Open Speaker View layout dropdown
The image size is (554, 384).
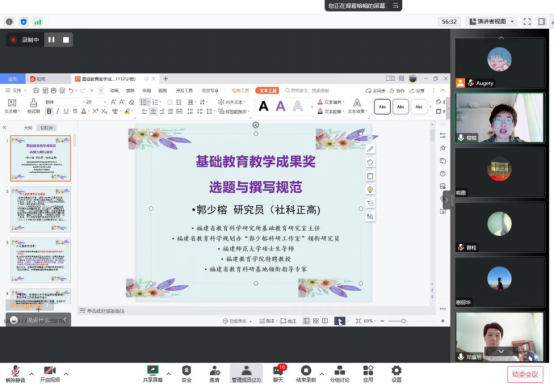[x=491, y=22]
